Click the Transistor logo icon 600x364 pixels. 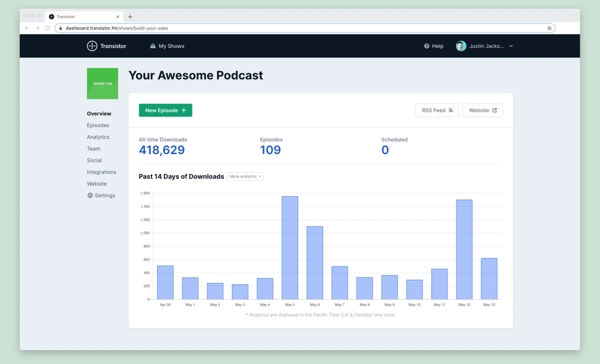click(92, 46)
